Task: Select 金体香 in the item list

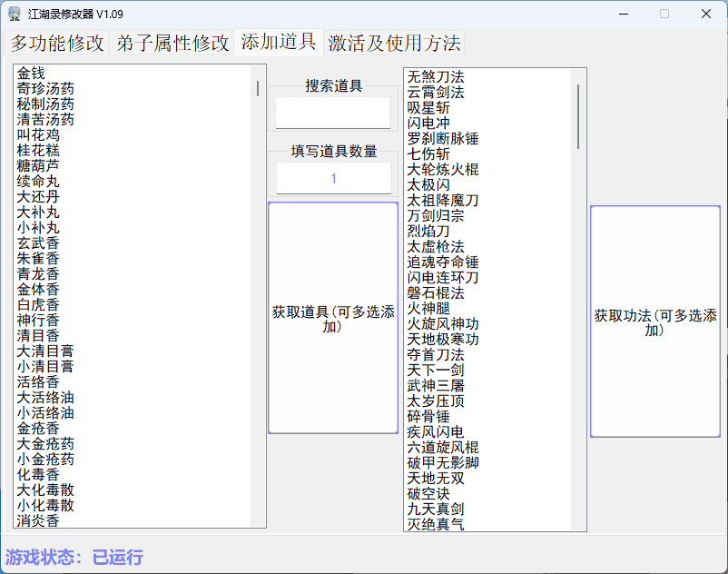Action: [x=38, y=289]
